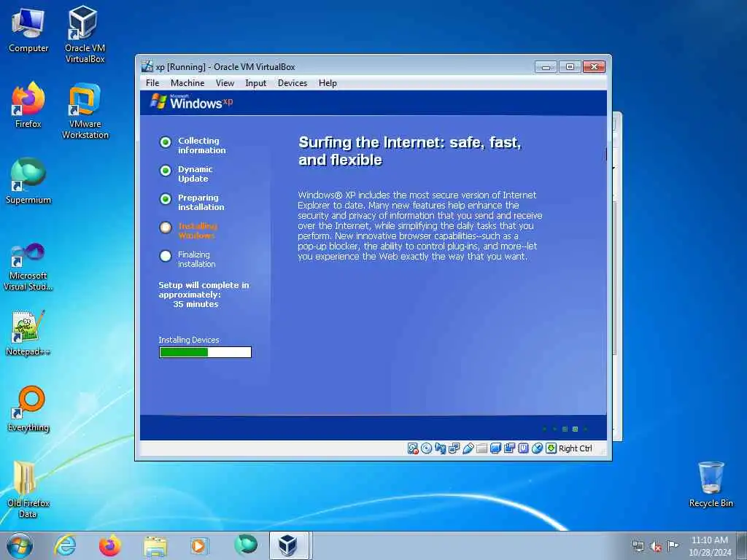Click the Windows Start button
747x560 pixels.
coord(20,545)
